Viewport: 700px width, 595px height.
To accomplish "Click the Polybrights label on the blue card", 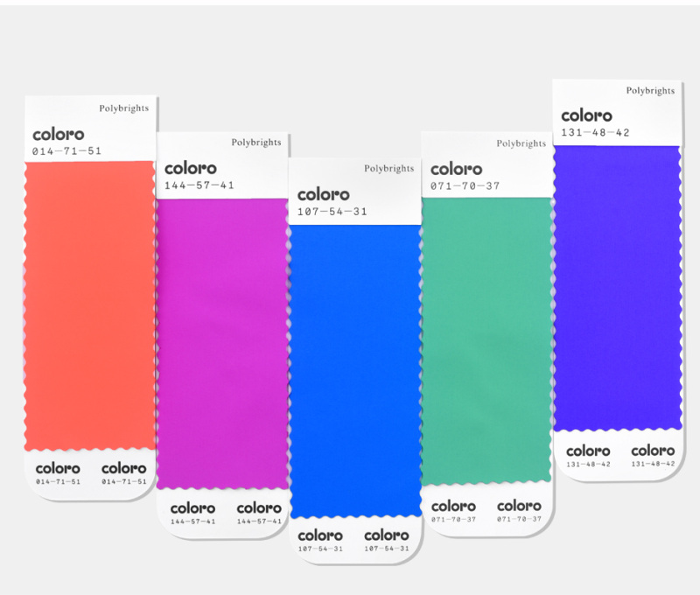I will tap(388, 169).
